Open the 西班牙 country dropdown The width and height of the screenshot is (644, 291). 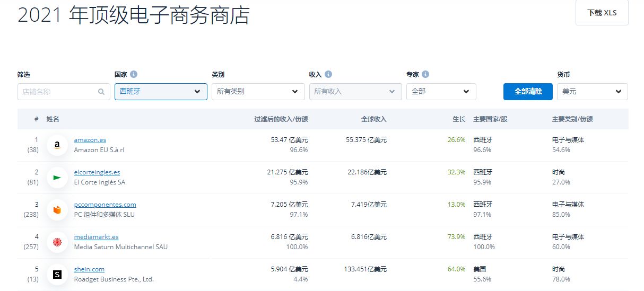pyautogui.click(x=161, y=92)
